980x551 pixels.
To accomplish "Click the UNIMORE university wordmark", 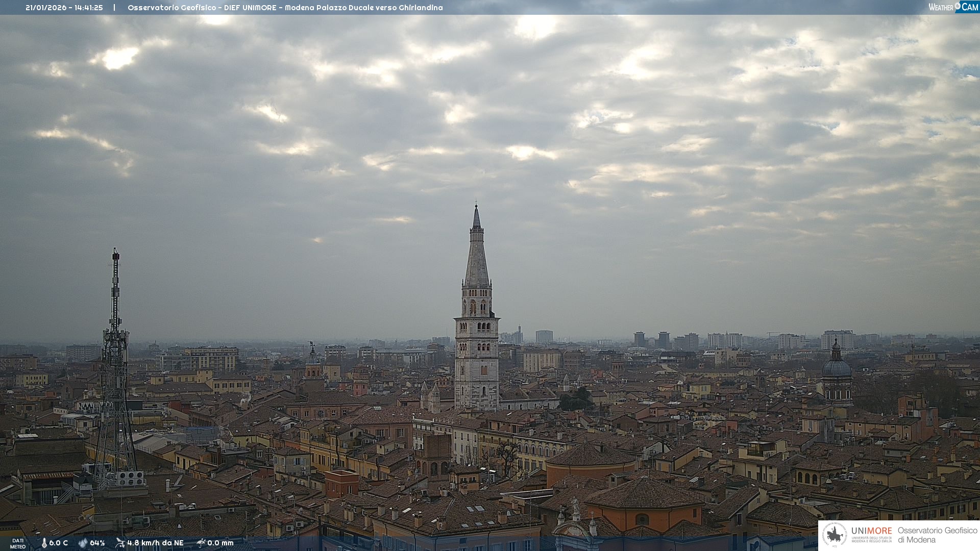I will [x=871, y=531].
